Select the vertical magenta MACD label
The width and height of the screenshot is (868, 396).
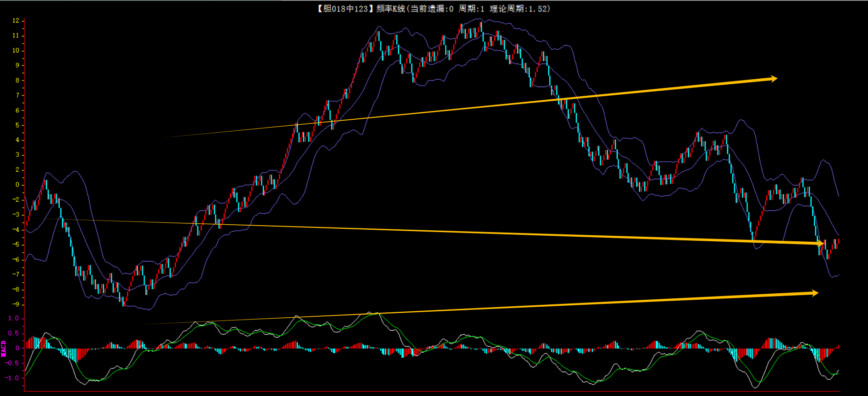pos(4,349)
